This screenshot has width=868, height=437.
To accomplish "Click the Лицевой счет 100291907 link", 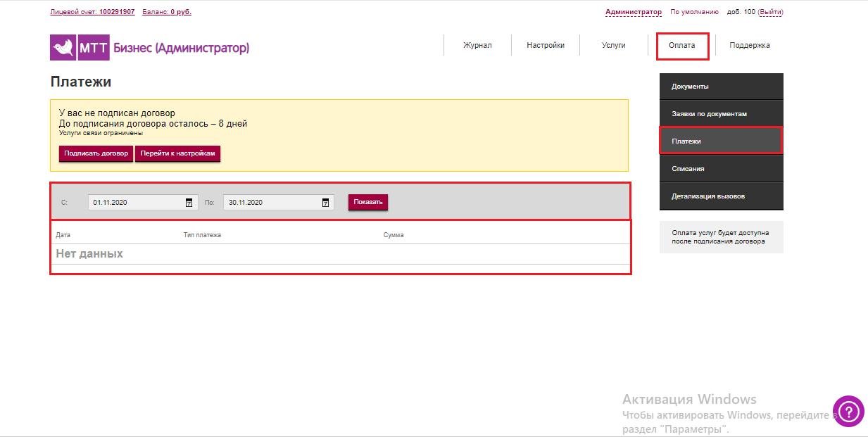I will click(x=93, y=12).
